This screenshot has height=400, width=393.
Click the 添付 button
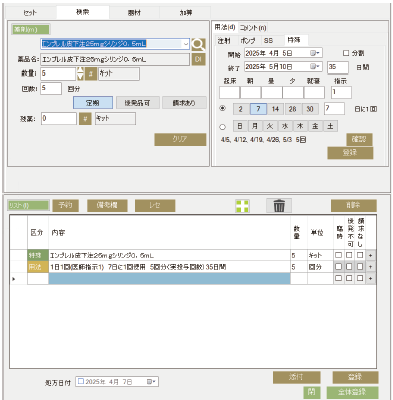point(297,377)
